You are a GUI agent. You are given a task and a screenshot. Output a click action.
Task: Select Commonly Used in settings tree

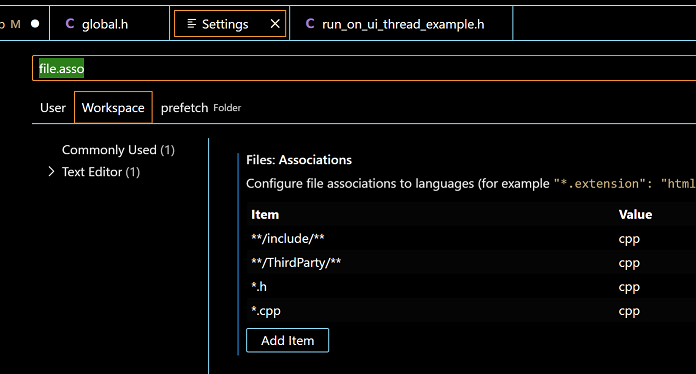[x=118, y=150]
